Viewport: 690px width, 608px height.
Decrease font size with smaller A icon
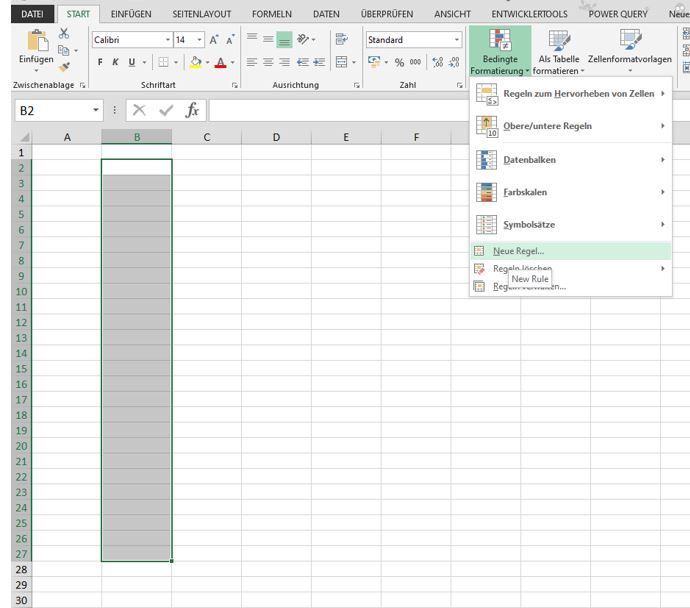230,40
